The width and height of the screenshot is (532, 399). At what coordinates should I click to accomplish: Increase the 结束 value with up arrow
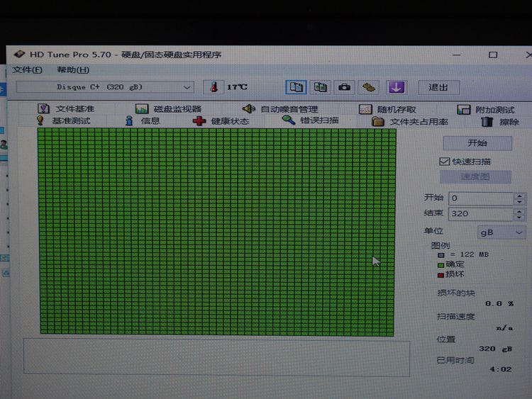(x=519, y=211)
